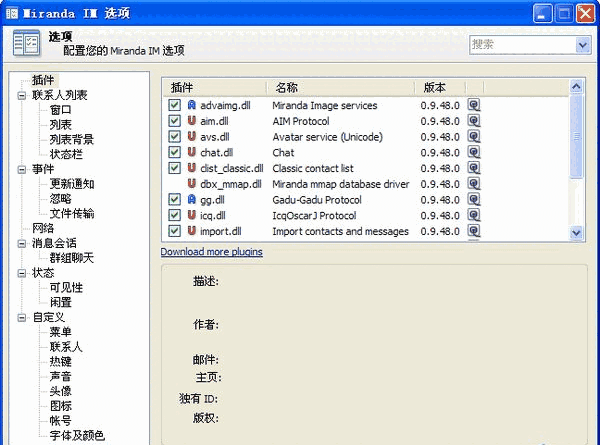600x445 pixels.
Task: Uncheck the clist_classic.dll plugin checkbox
Action: 174,168
